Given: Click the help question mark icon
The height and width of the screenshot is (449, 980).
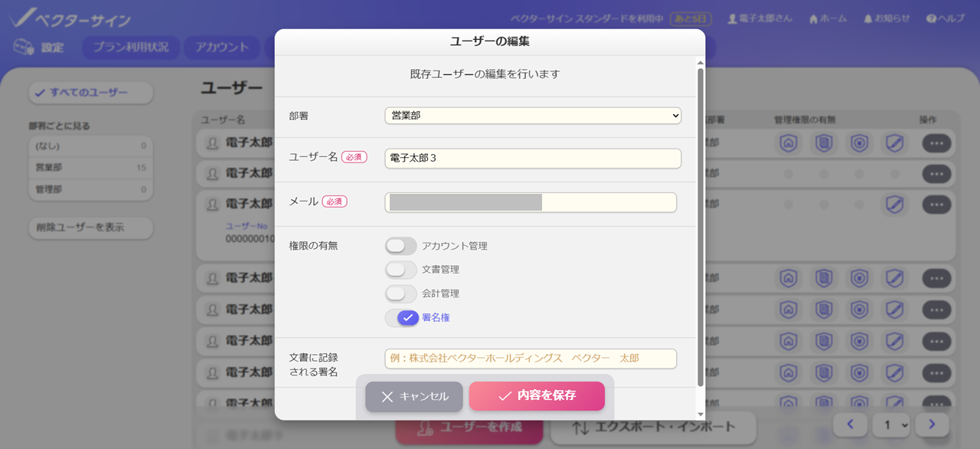Looking at the screenshot, I should pos(931,18).
